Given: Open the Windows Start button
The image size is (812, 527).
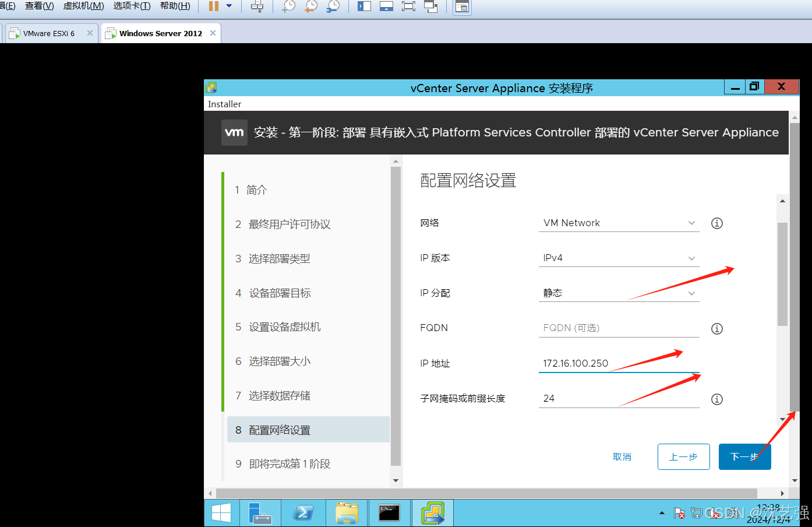Looking at the screenshot, I should 221,513.
